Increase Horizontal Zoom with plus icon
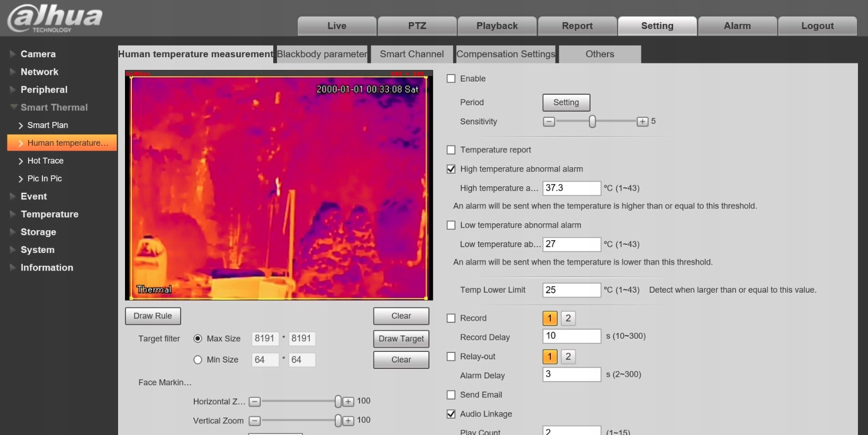The image size is (868, 435). coord(348,402)
